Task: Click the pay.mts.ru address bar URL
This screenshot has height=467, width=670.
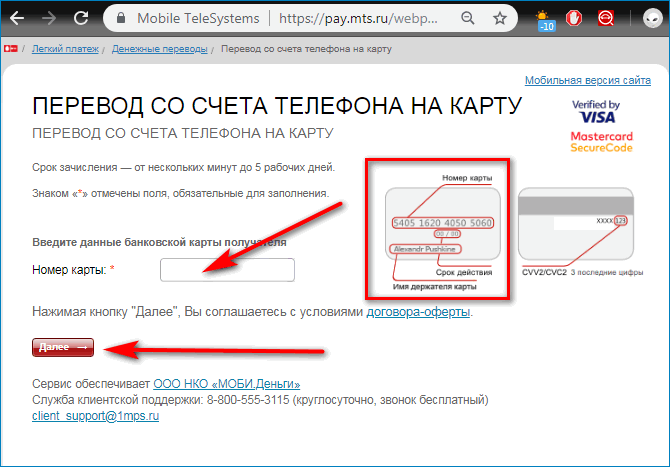Action: [x=358, y=18]
